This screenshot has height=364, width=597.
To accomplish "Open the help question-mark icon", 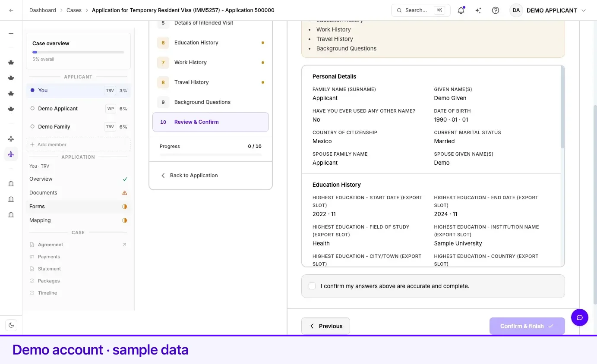I will [x=496, y=10].
